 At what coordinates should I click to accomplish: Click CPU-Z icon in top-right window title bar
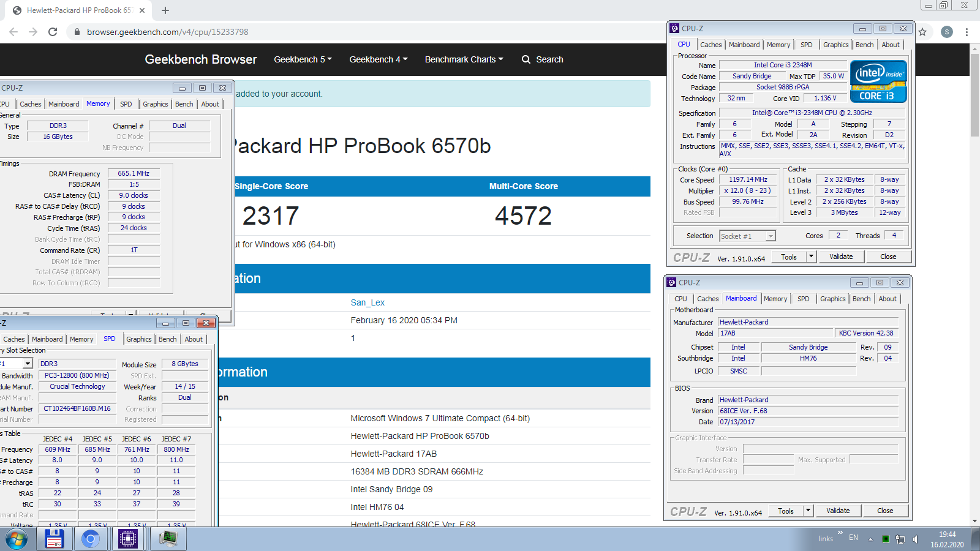tap(674, 28)
